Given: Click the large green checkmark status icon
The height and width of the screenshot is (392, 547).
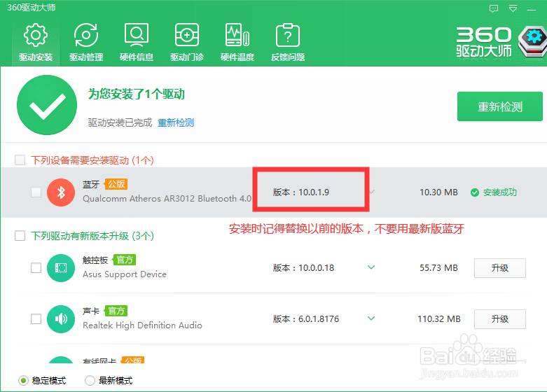Looking at the screenshot, I should [x=47, y=105].
